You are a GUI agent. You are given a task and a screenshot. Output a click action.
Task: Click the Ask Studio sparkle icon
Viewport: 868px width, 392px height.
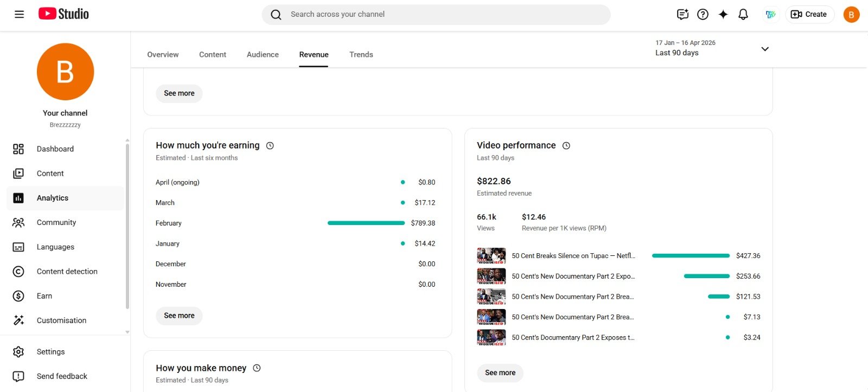point(723,15)
